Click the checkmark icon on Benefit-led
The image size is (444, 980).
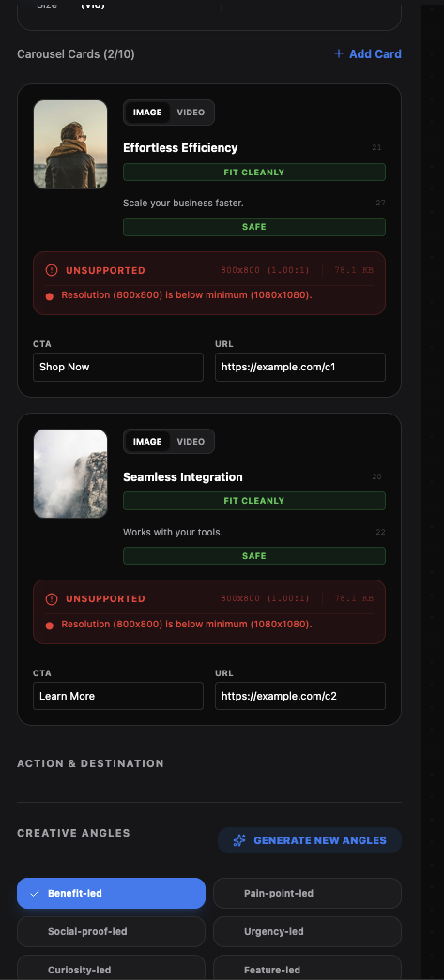click(x=35, y=893)
